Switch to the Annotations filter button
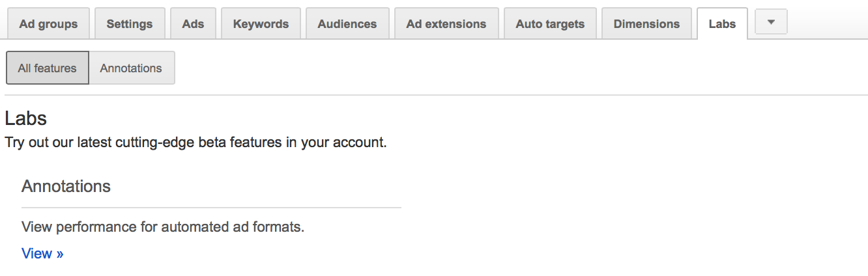Viewport: 868px width, 276px height. 131,68
